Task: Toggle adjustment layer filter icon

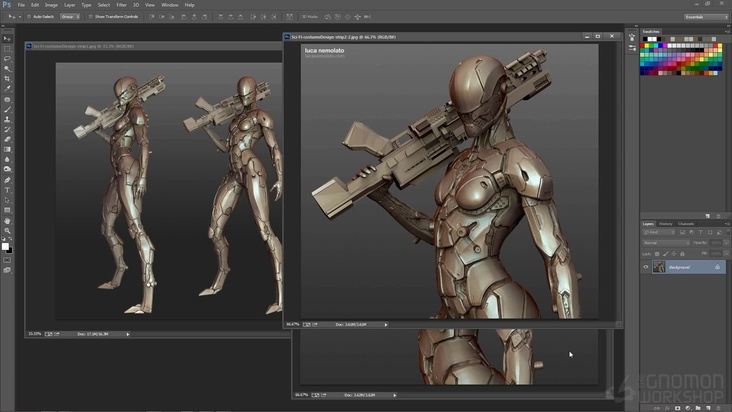Action: click(x=691, y=232)
